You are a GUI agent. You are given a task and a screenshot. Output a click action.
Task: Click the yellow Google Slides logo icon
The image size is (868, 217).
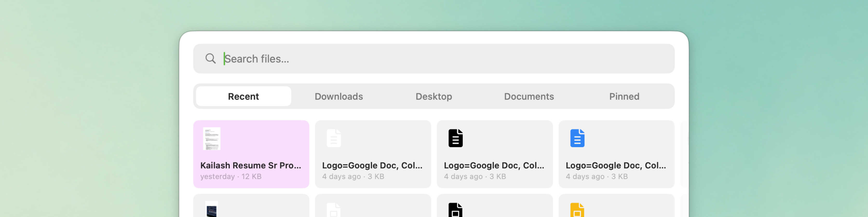click(577, 210)
